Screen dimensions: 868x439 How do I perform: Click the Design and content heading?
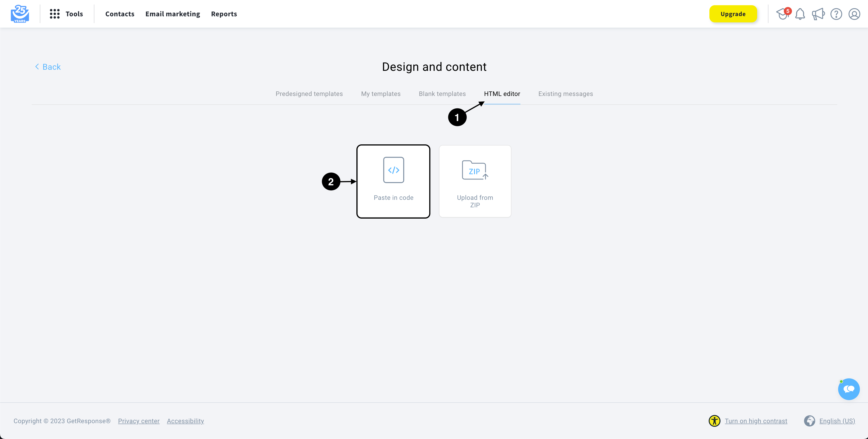pyautogui.click(x=434, y=67)
